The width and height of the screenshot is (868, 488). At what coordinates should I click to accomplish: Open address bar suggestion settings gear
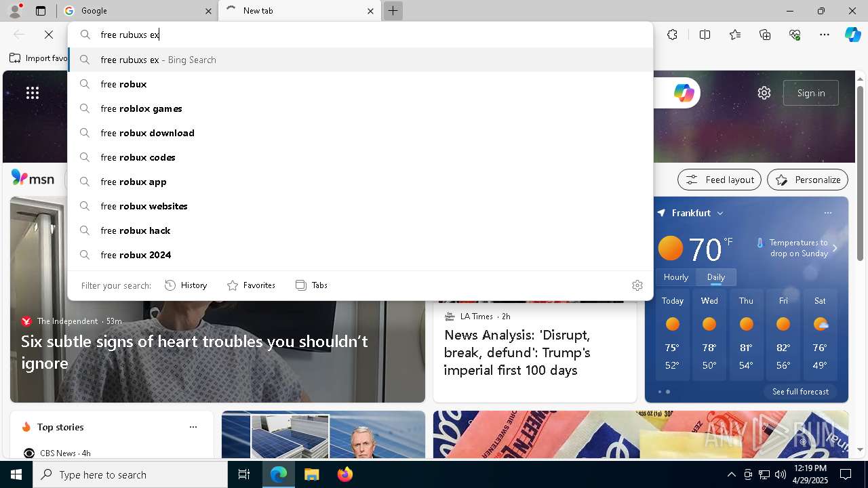coord(637,285)
